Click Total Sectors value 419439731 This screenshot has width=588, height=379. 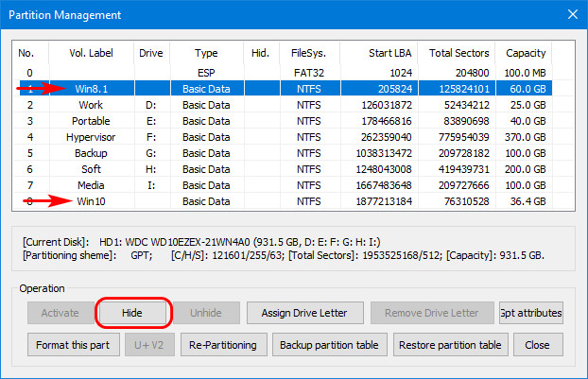tap(464, 169)
